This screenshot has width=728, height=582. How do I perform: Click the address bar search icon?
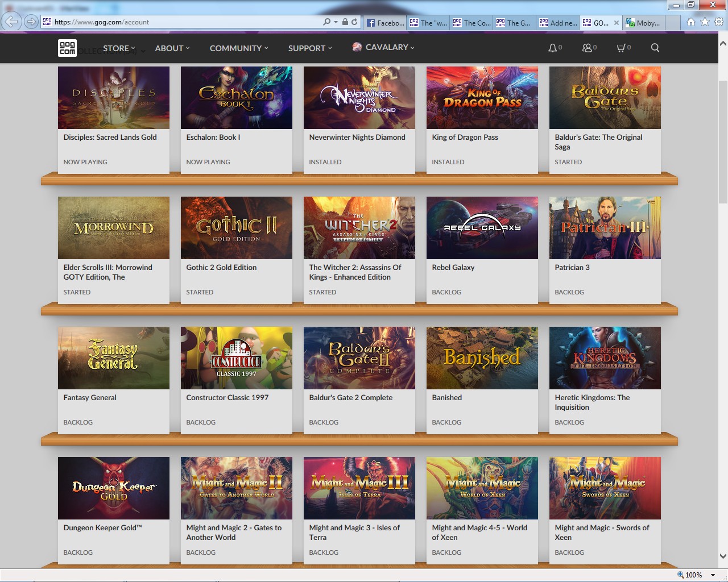[326, 22]
